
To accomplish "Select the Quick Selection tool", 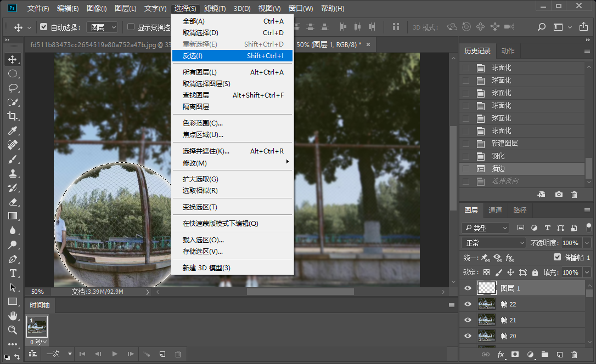I will (13, 102).
